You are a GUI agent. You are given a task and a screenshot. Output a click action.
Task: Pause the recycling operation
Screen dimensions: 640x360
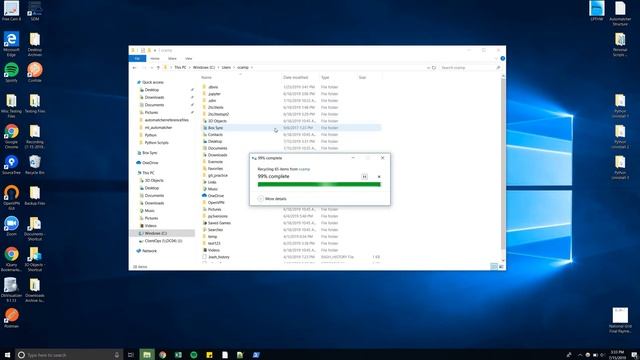click(x=364, y=176)
